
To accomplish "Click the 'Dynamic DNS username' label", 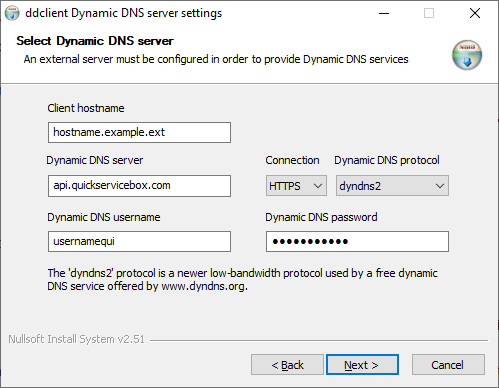I will click(x=104, y=217).
